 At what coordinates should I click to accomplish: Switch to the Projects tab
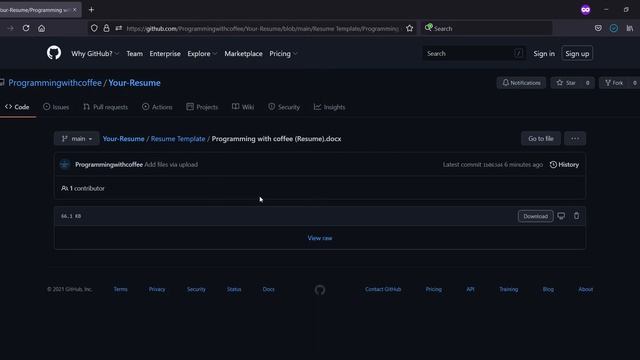coord(202,107)
